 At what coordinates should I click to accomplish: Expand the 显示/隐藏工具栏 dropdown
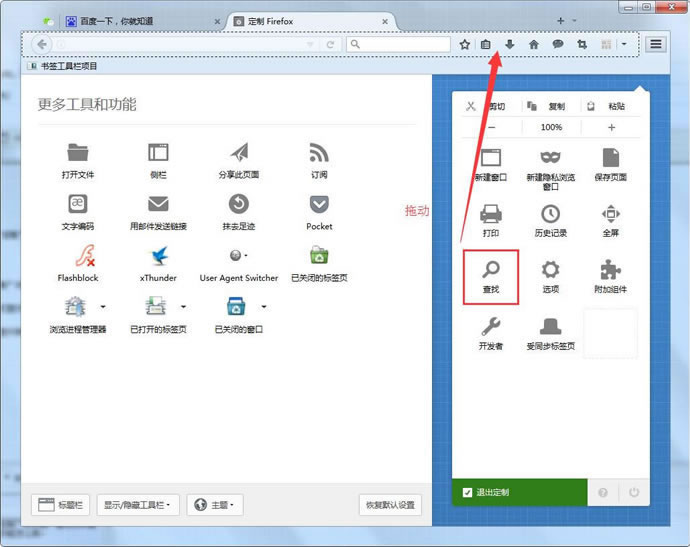tap(139, 505)
